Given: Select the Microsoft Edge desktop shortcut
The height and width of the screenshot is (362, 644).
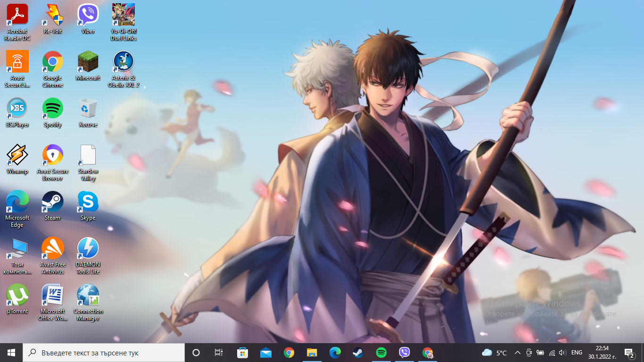Looking at the screenshot, I should [17, 209].
